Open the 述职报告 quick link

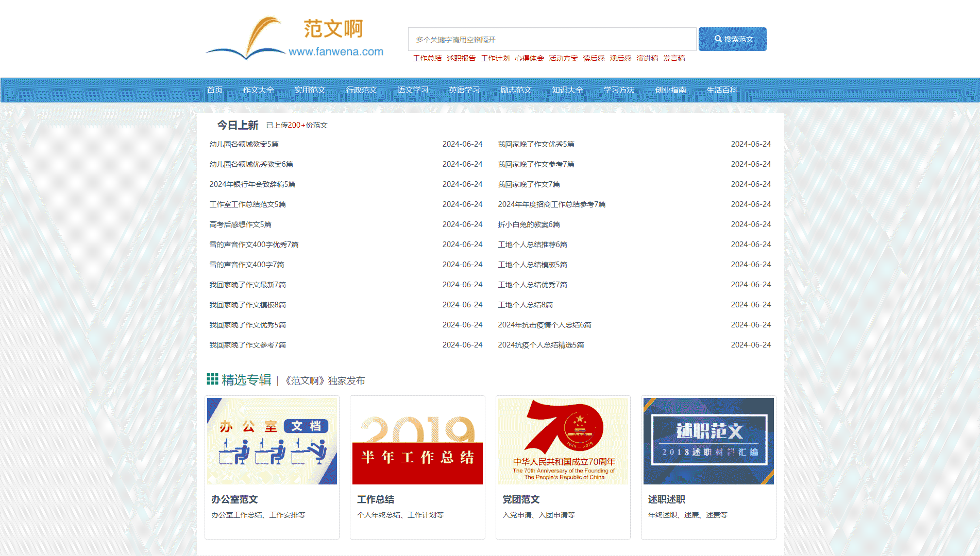[461, 58]
